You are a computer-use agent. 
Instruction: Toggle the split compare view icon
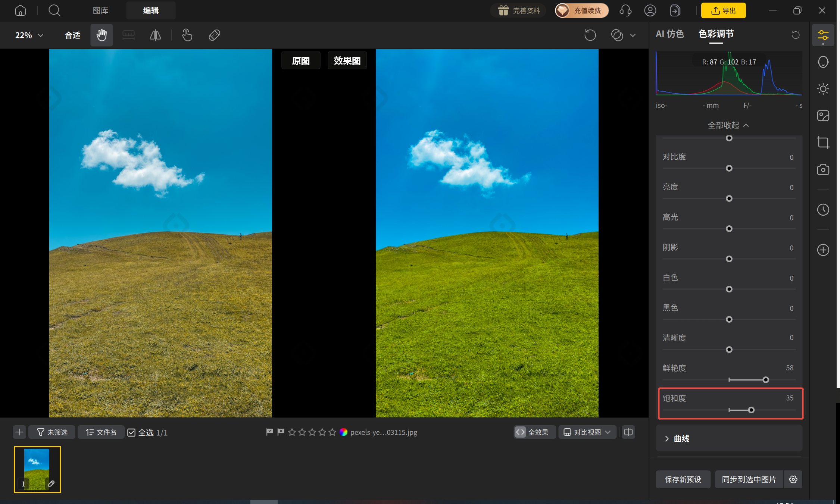pyautogui.click(x=628, y=432)
